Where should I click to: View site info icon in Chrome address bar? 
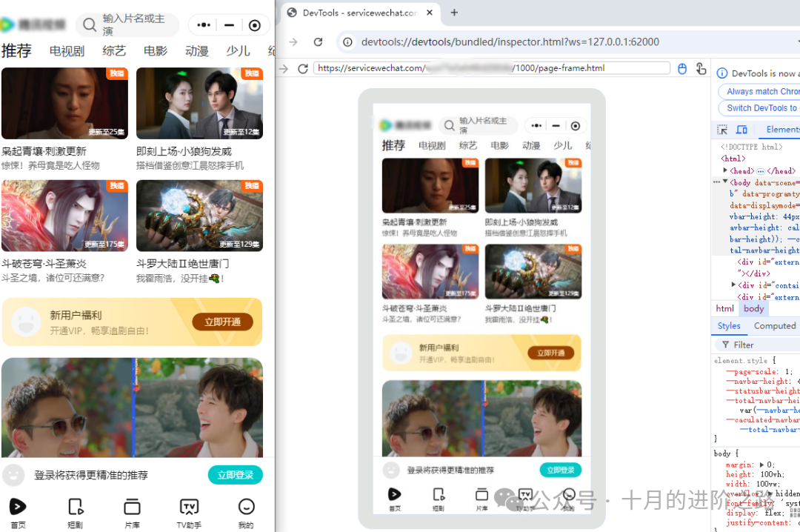(347, 42)
